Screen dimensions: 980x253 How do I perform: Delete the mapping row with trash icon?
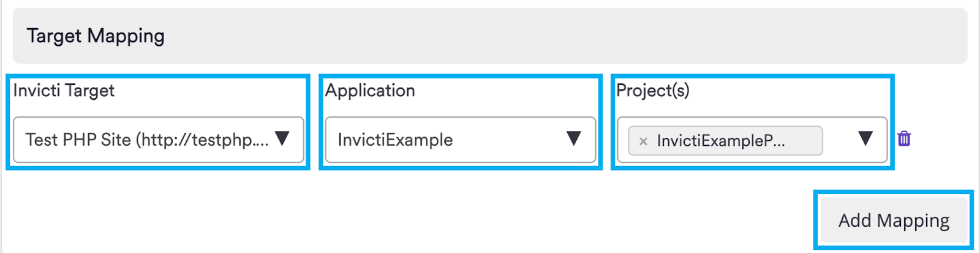(x=904, y=139)
